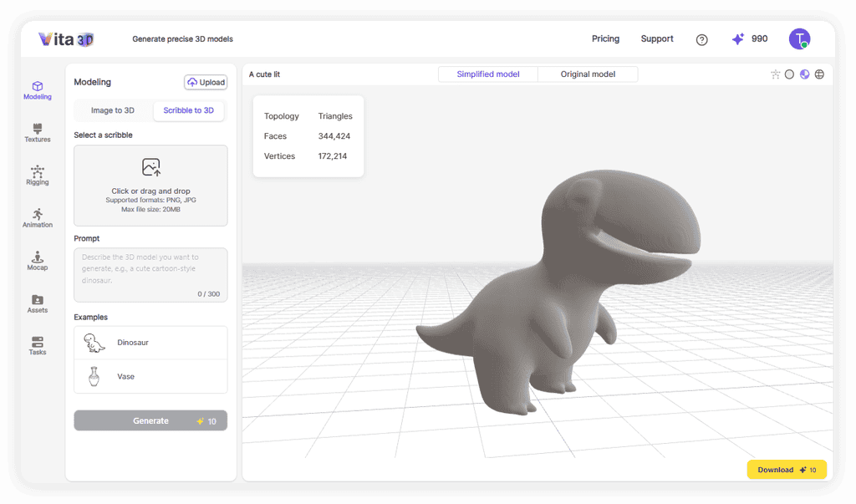Click the Generate button
Image resolution: width=856 pixels, height=504 pixels.
tap(150, 420)
